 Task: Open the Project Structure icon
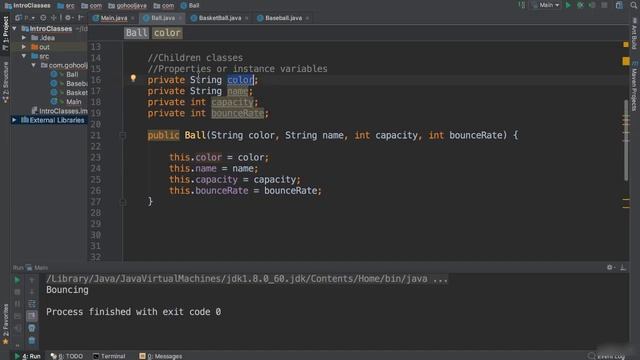tap(619, 5)
